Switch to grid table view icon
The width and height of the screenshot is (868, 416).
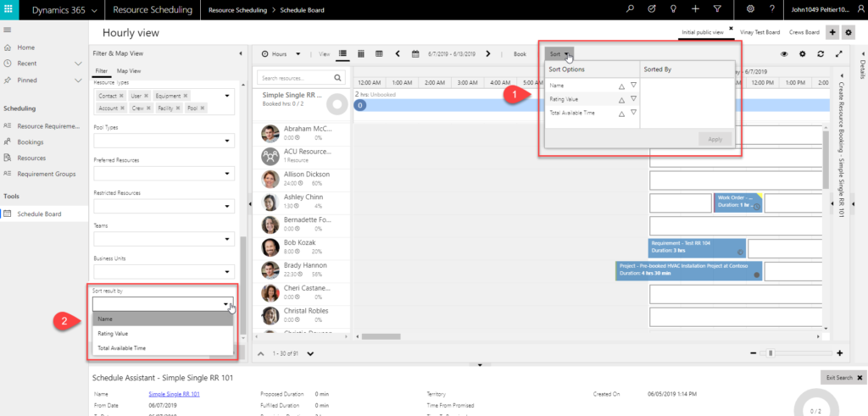[379, 53]
